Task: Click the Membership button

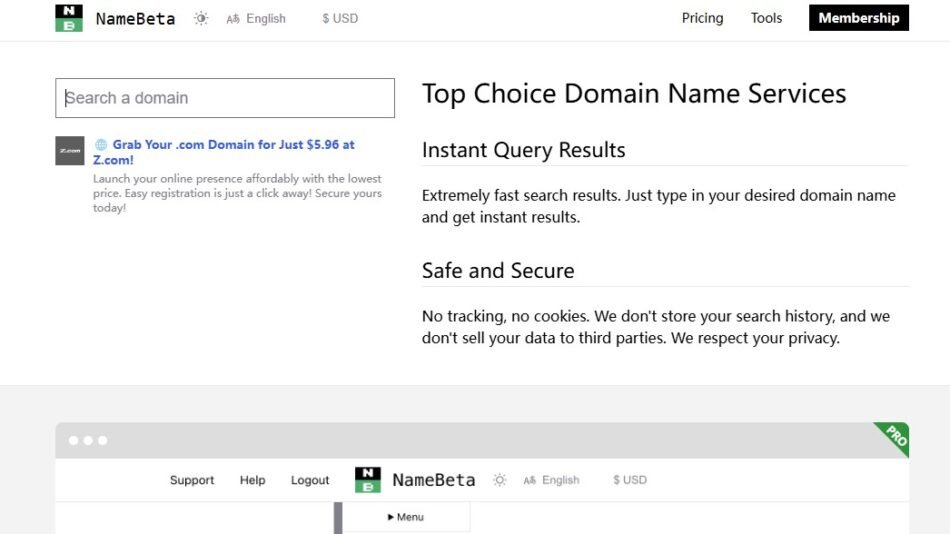Action: [x=859, y=18]
